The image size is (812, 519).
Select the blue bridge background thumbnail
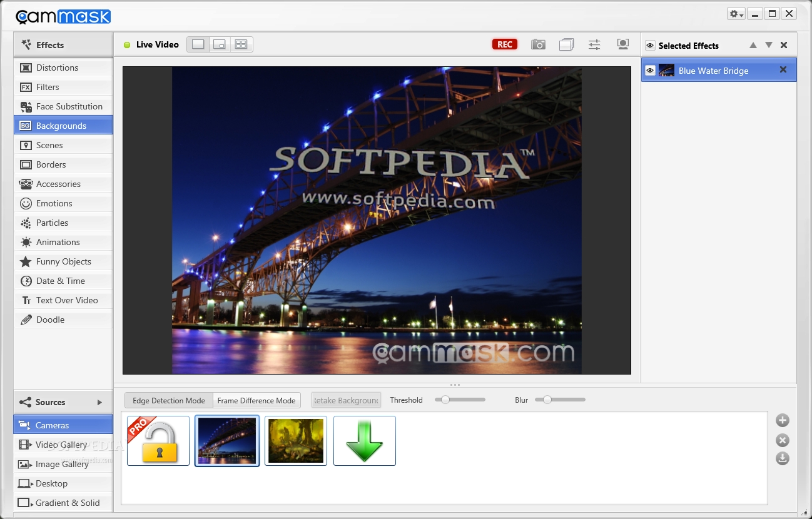pyautogui.click(x=227, y=441)
